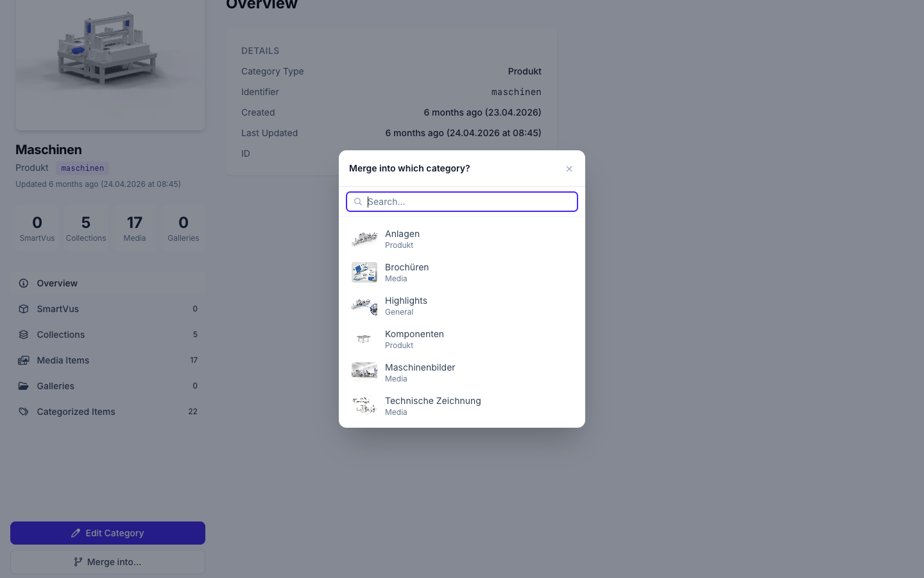
Task: Click the Maschinen machine preview image
Action: point(110,64)
